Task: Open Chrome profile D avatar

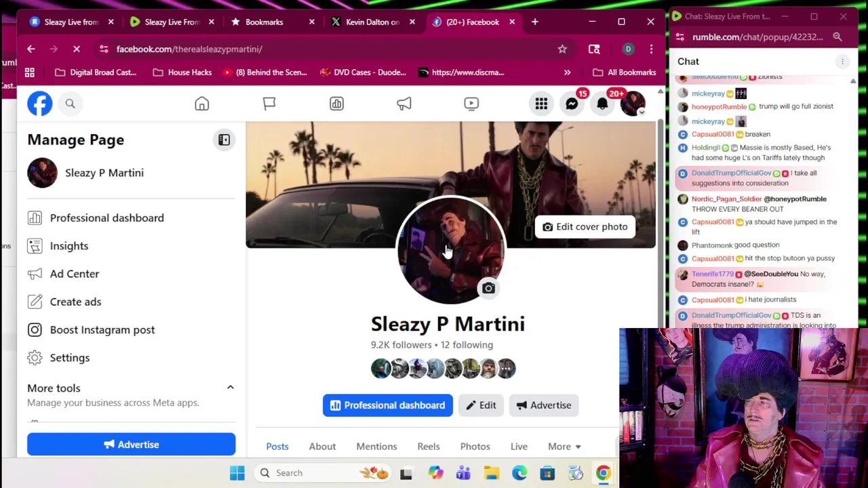Action: coord(628,49)
